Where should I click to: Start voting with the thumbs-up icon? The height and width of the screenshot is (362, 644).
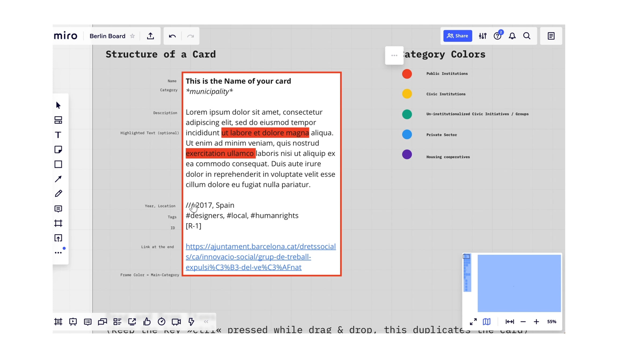147,322
